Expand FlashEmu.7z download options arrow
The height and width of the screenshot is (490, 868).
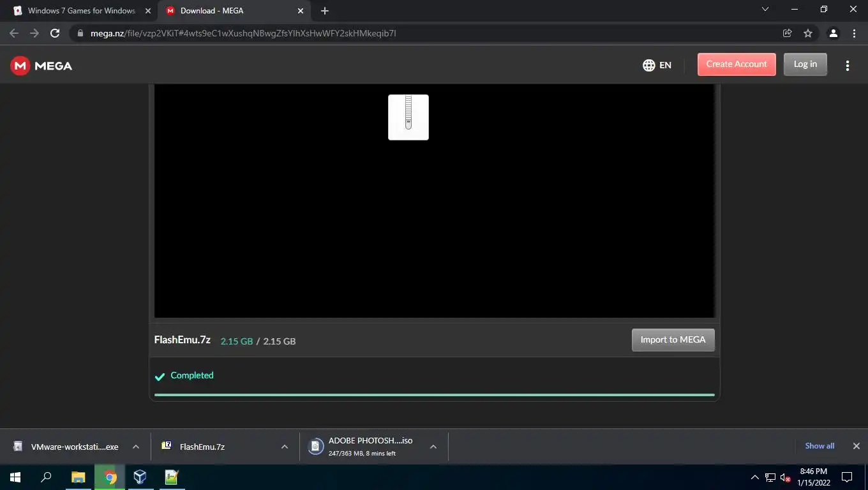coord(285,447)
